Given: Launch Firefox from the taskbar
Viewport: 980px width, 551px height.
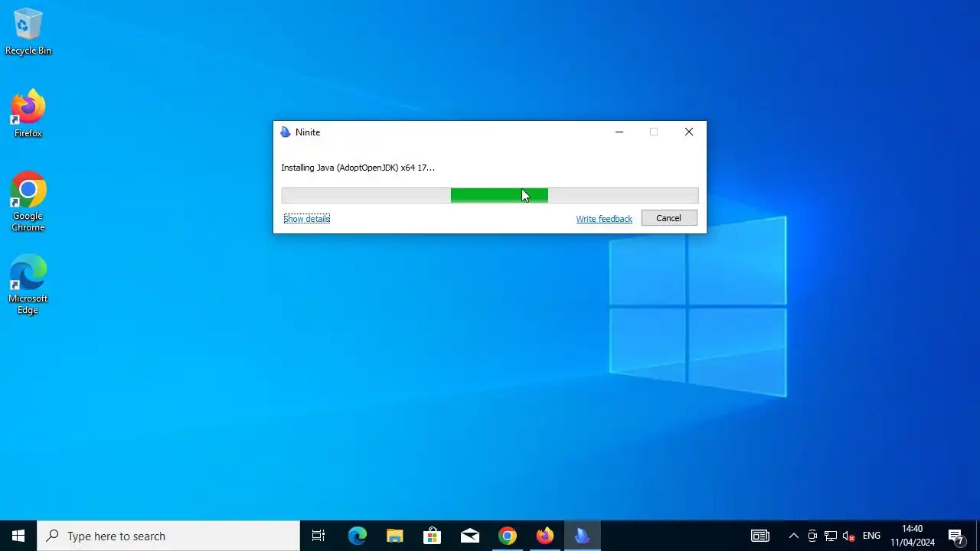Looking at the screenshot, I should tap(545, 536).
